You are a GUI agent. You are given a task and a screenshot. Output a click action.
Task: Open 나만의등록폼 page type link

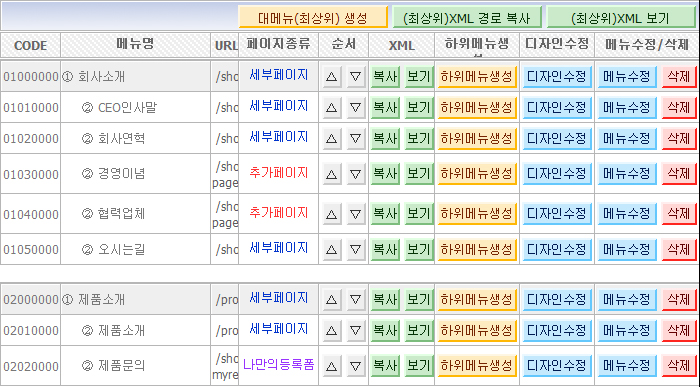[279, 365]
